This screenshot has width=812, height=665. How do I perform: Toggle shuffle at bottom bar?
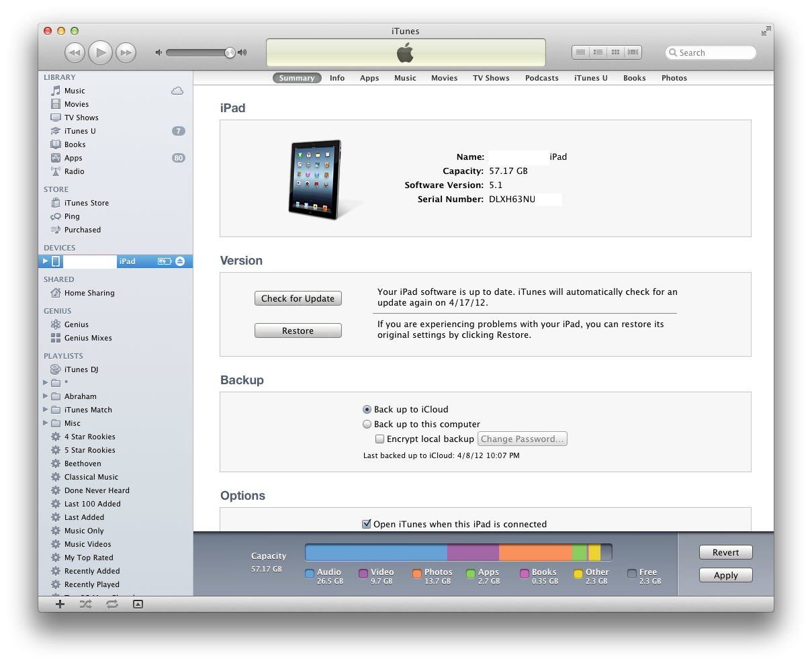tap(85, 604)
